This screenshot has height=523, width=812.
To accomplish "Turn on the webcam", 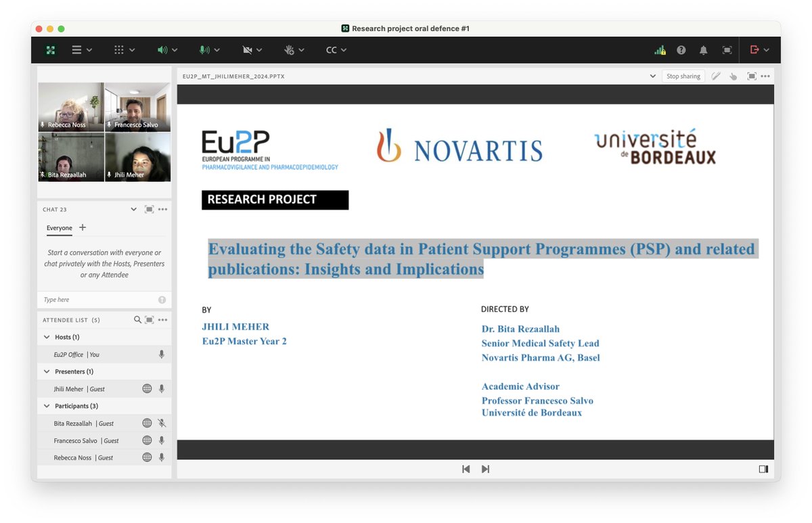I will point(247,50).
